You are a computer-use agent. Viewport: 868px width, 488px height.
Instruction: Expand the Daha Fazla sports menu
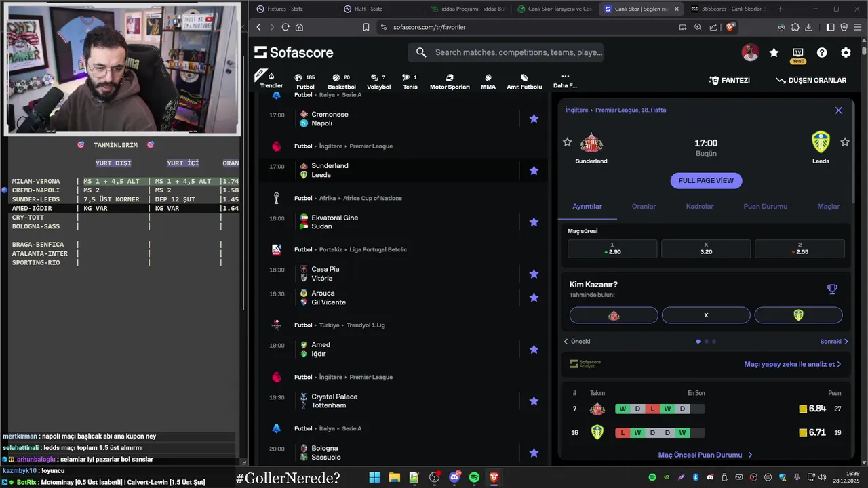click(565, 81)
